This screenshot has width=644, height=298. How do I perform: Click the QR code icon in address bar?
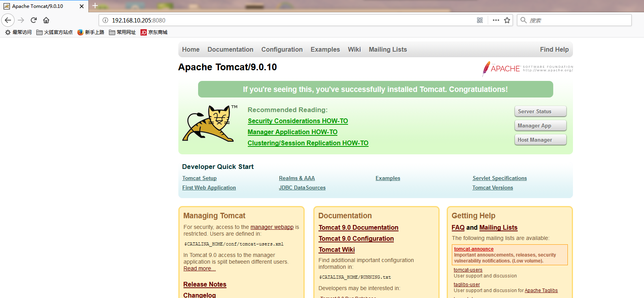(480, 20)
